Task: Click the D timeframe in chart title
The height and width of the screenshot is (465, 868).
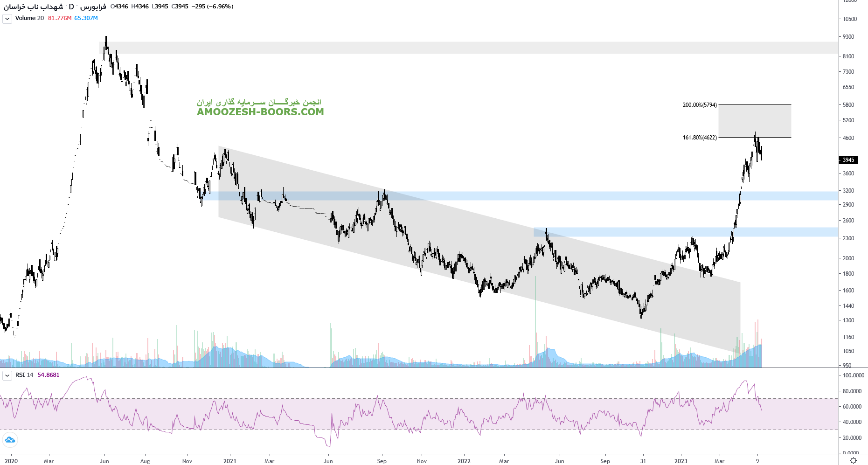Action: (x=71, y=7)
